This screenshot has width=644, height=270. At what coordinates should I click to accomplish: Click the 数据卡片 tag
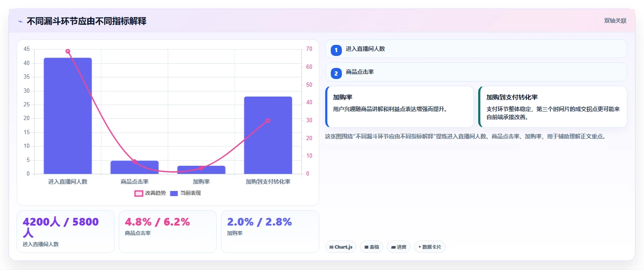430,247
